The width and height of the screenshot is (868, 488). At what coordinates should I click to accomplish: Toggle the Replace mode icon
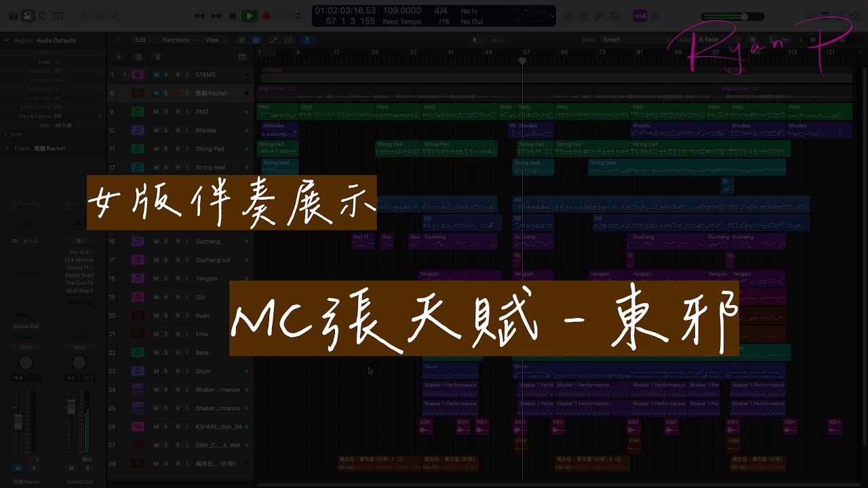[569, 16]
